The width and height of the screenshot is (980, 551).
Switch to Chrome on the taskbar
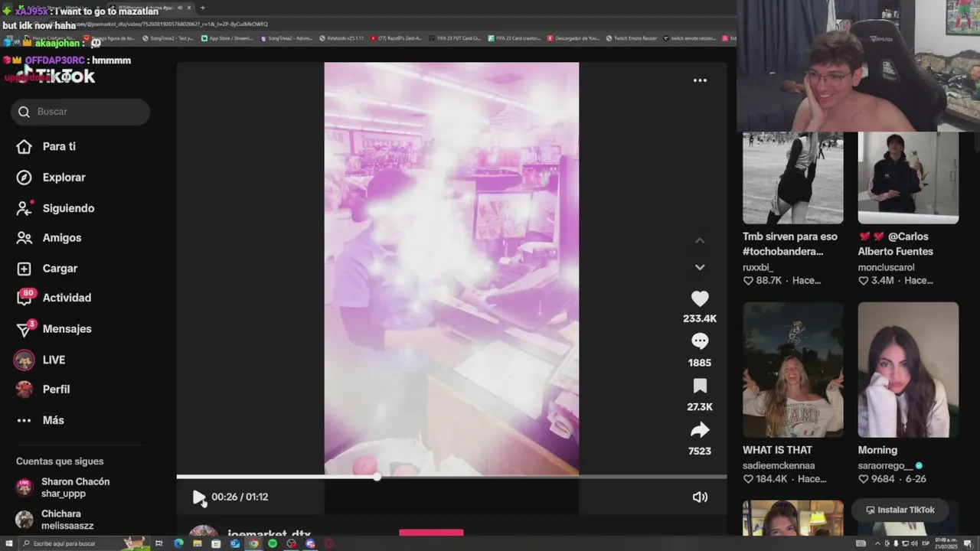coord(253,543)
